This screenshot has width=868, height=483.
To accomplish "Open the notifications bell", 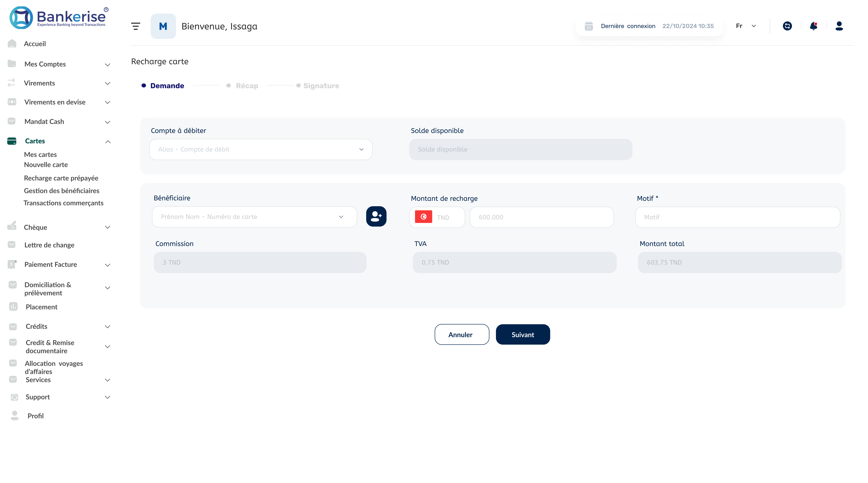I will 813,26.
